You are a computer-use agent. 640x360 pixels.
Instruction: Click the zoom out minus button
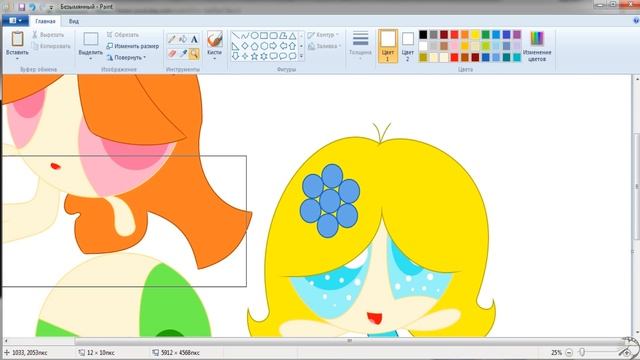tap(569, 353)
